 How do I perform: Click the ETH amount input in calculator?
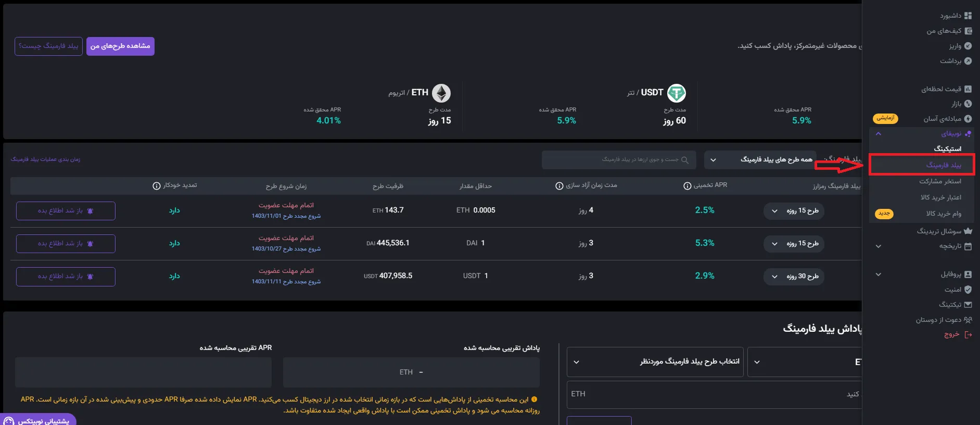(x=714, y=394)
